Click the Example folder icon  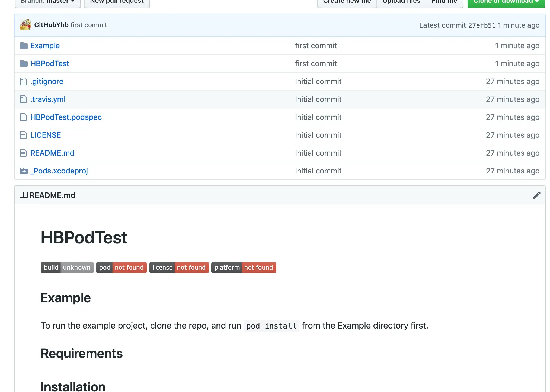coord(24,46)
